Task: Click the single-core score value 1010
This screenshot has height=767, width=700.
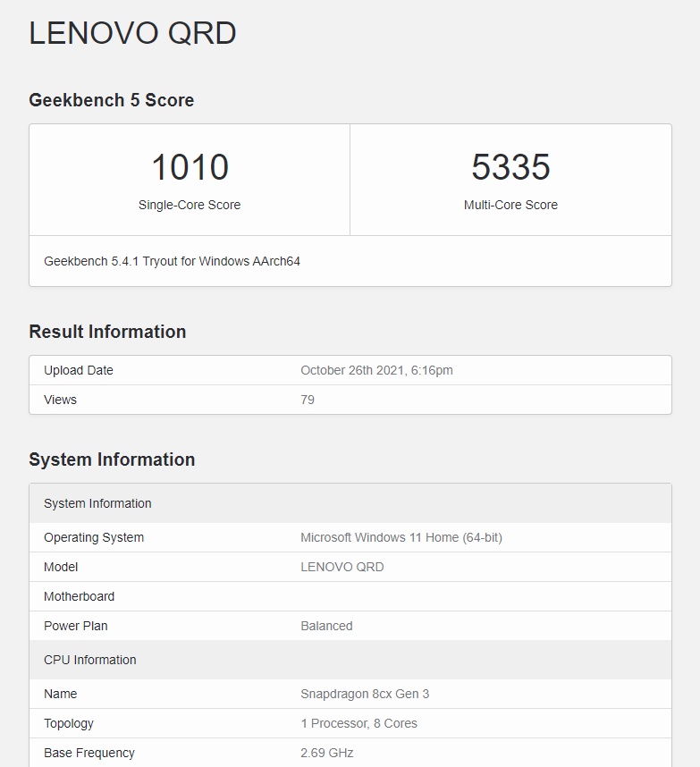Action: point(190,167)
